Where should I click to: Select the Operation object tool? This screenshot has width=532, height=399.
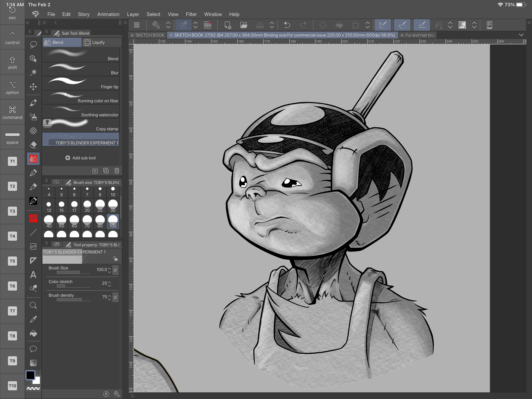33,58
